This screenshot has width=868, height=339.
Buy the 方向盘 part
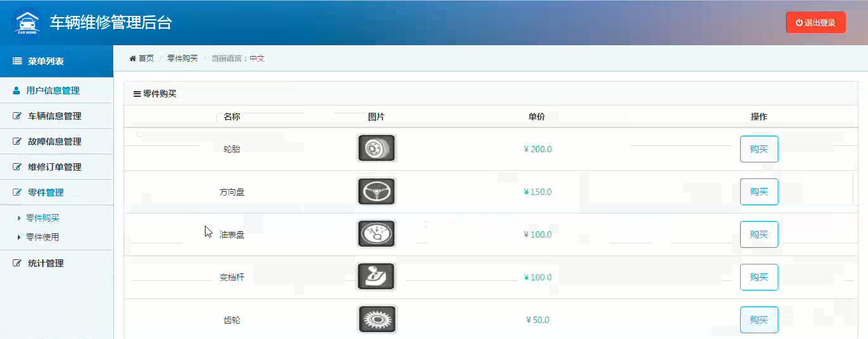[x=759, y=192]
